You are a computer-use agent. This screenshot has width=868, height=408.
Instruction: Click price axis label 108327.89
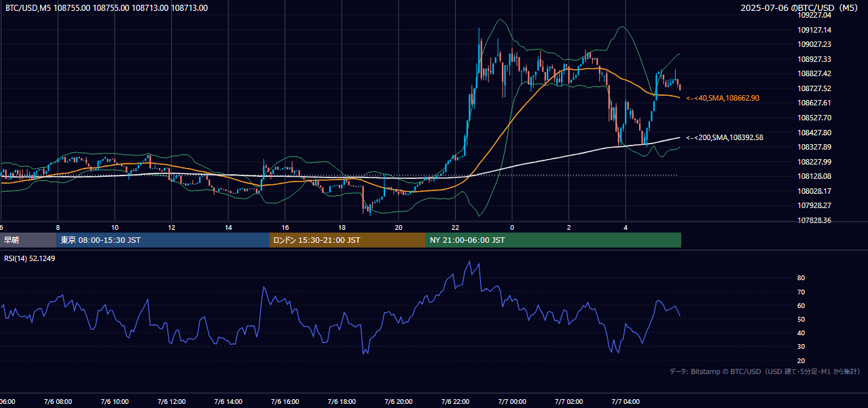tap(814, 147)
